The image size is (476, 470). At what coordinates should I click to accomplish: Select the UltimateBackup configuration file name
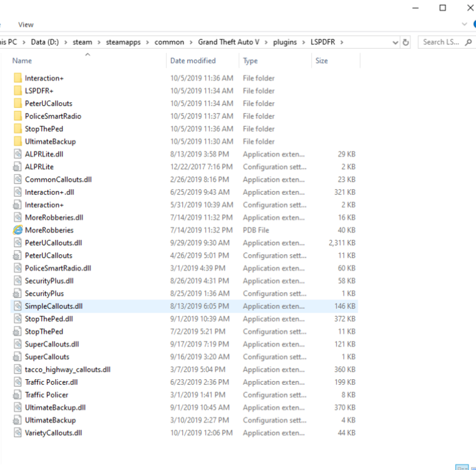tap(50, 420)
